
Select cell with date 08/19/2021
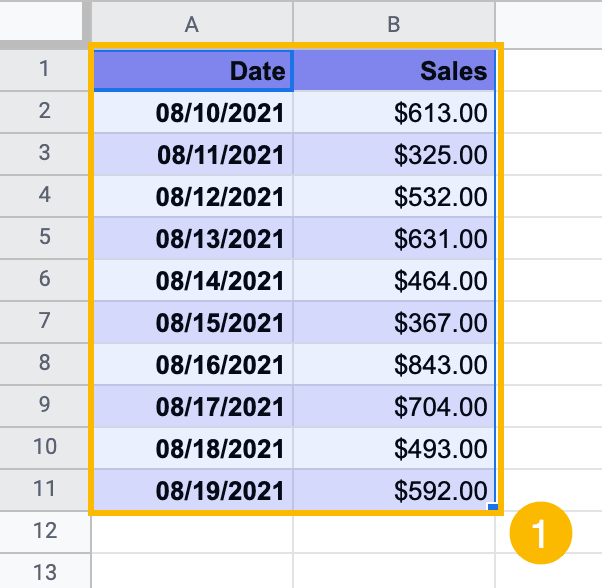[x=194, y=490]
